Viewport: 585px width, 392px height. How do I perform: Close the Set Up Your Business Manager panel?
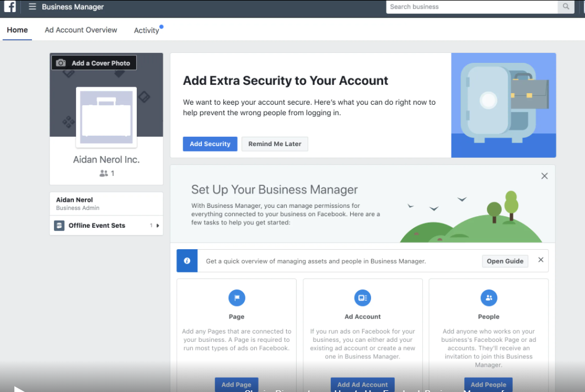544,176
